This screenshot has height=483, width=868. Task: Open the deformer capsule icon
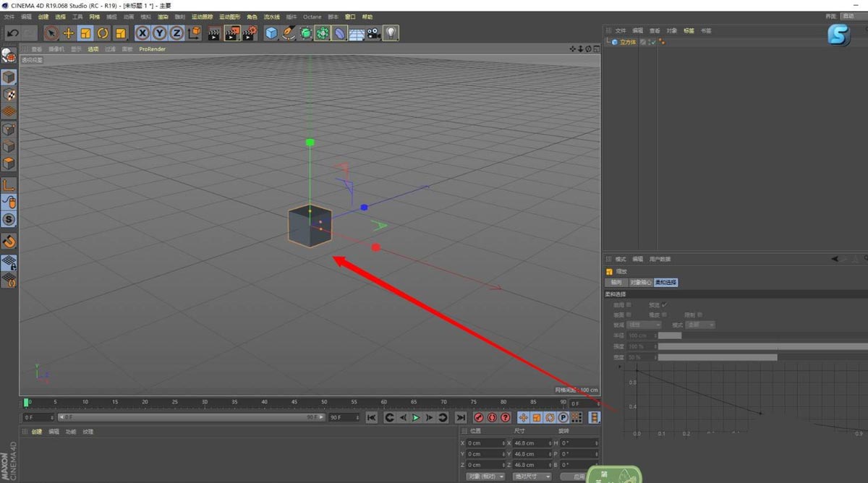(339, 33)
